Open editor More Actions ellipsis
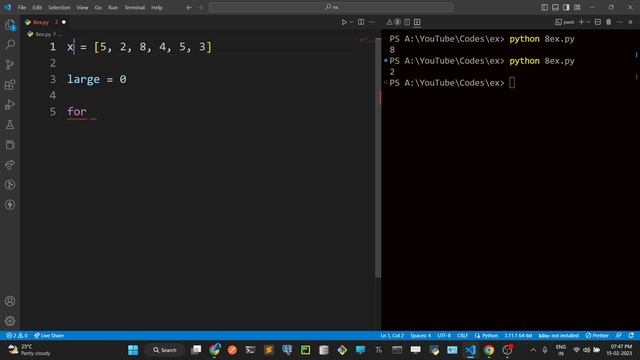This screenshot has width=640, height=360. [x=371, y=22]
